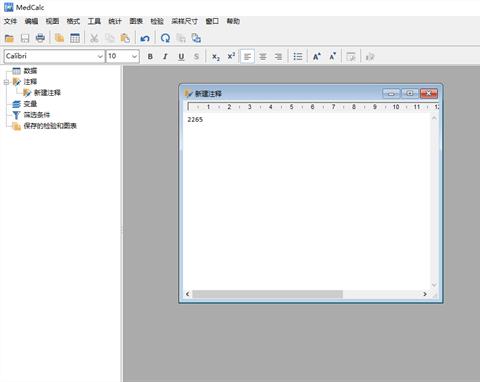
Task: Click the scroll down arrow in note window
Action: tap(434, 285)
